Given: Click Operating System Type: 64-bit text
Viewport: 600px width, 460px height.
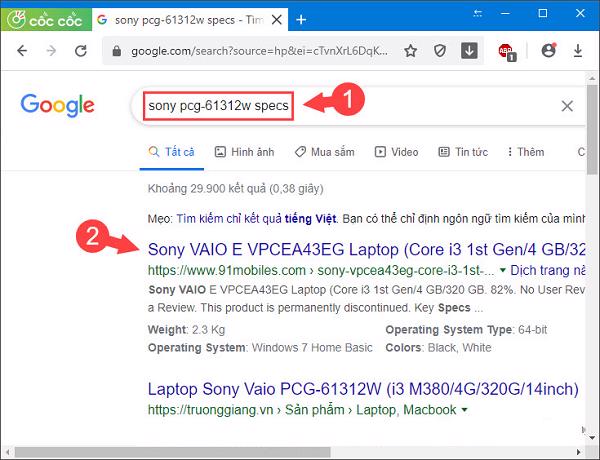Looking at the screenshot, I should 466,330.
